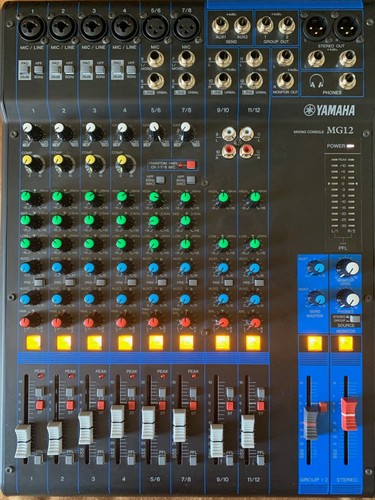Select the channel 1 white GAIN knob
The width and height of the screenshot is (375, 500).
click(30, 130)
